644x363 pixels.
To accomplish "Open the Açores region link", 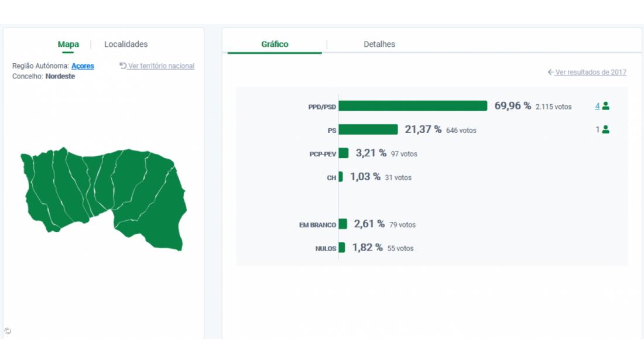I will click(83, 66).
